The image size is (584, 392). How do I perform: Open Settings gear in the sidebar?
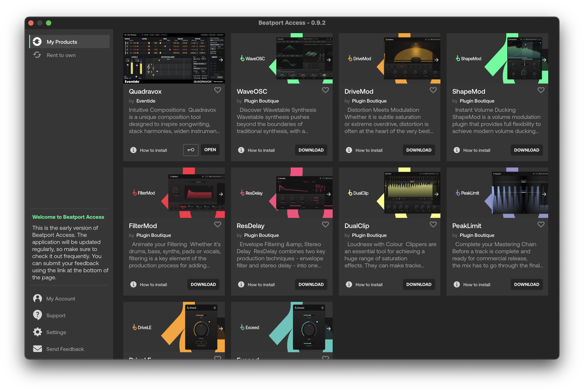click(x=38, y=332)
